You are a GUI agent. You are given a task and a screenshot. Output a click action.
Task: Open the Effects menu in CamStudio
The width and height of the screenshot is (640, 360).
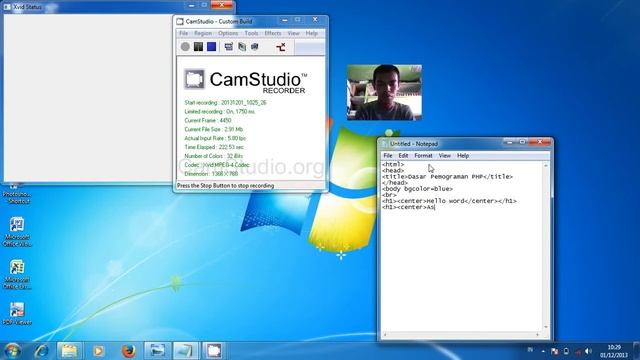point(273,33)
